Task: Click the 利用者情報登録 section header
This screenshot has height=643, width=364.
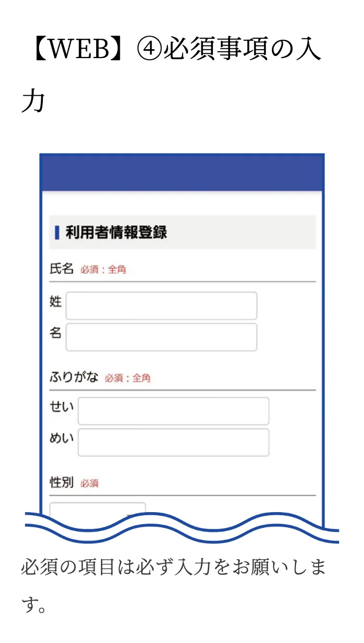Action: pyautogui.click(x=116, y=232)
